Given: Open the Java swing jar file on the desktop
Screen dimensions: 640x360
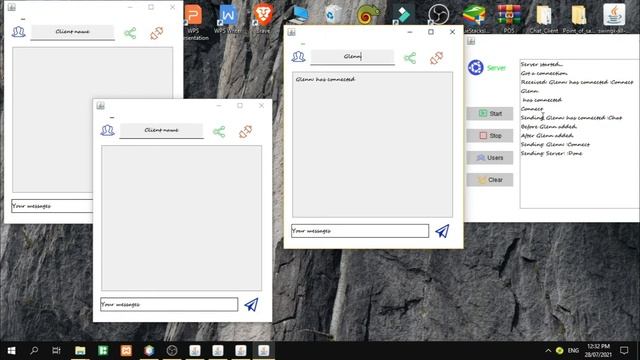Looking at the screenshot, I should point(613,18).
